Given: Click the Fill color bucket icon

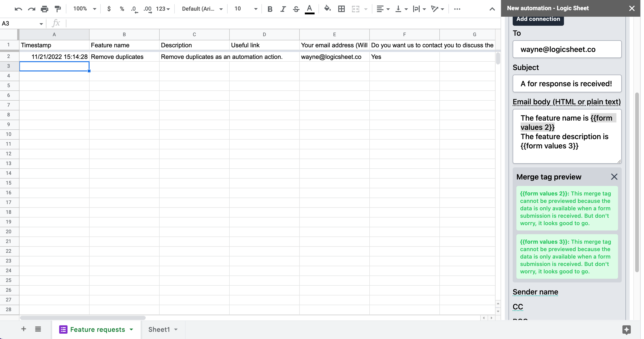Looking at the screenshot, I should coord(327,9).
